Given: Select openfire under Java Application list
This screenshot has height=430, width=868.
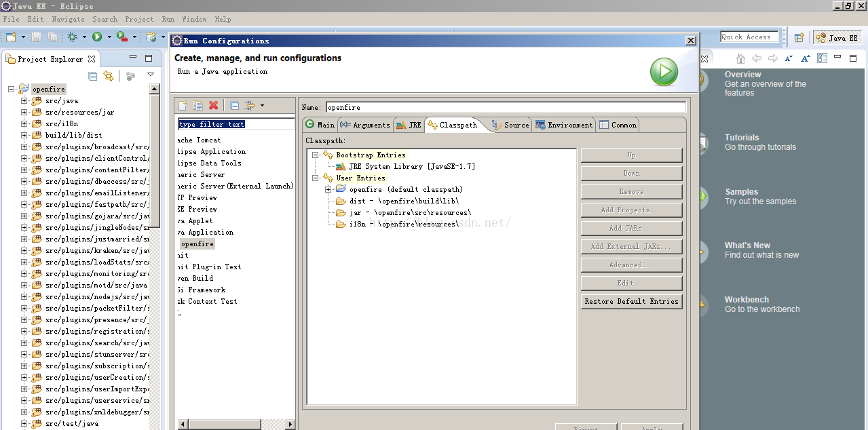Looking at the screenshot, I should (197, 243).
